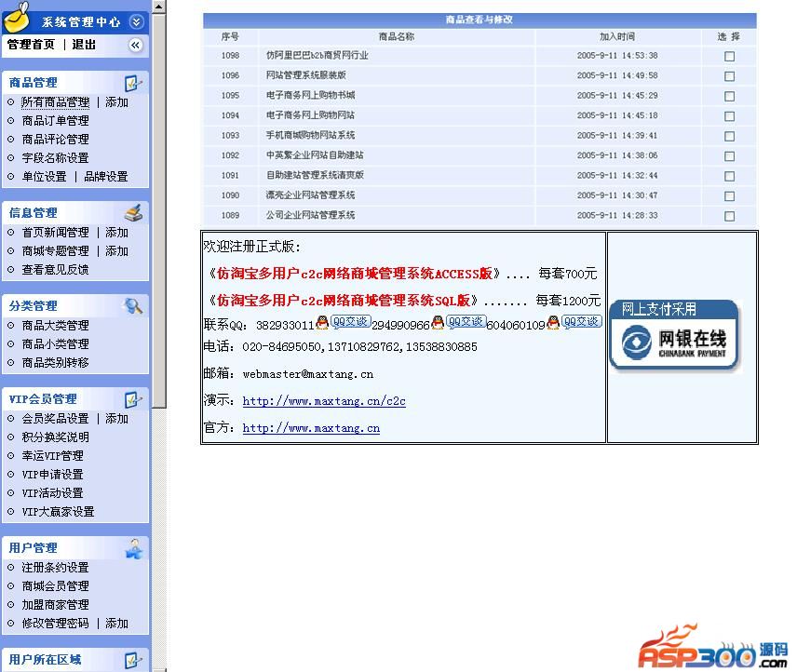
Task: Open 会员奖品设置 menu item
Action: pos(56,419)
